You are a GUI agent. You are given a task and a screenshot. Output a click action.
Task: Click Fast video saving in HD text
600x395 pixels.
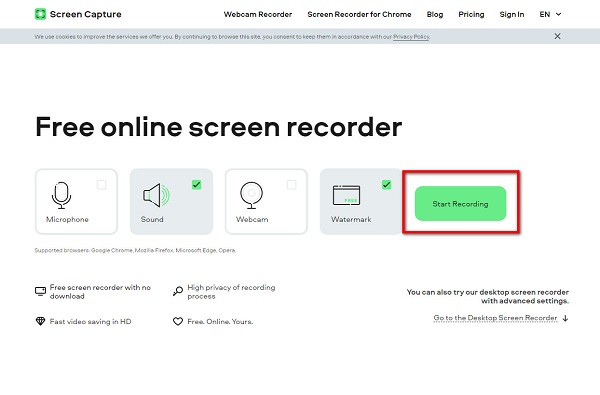click(x=90, y=322)
